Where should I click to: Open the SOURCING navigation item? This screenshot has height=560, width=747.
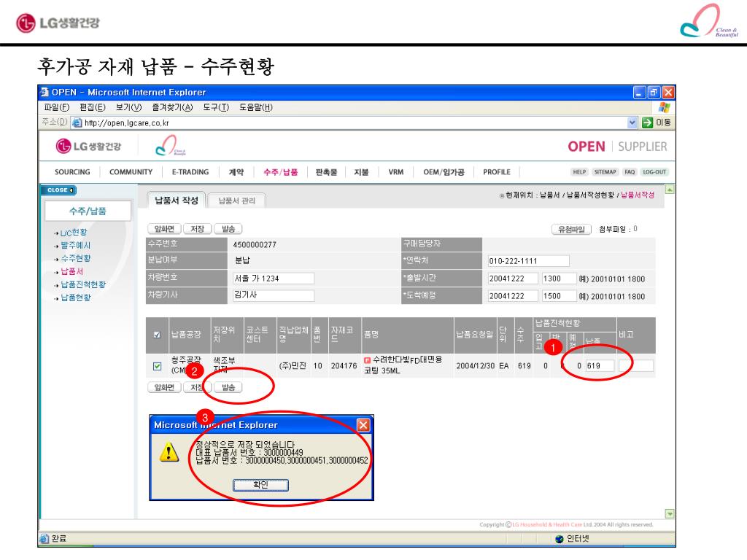point(72,172)
